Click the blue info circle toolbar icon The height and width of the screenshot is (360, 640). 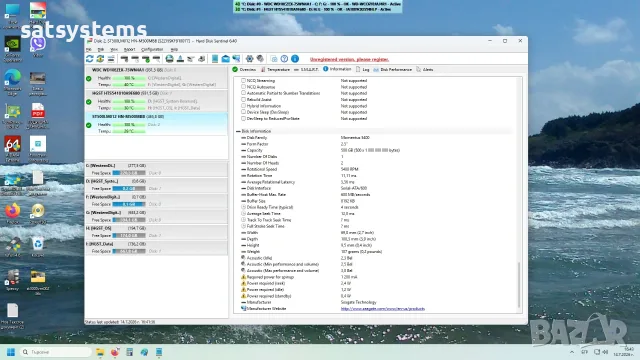tap(295, 59)
